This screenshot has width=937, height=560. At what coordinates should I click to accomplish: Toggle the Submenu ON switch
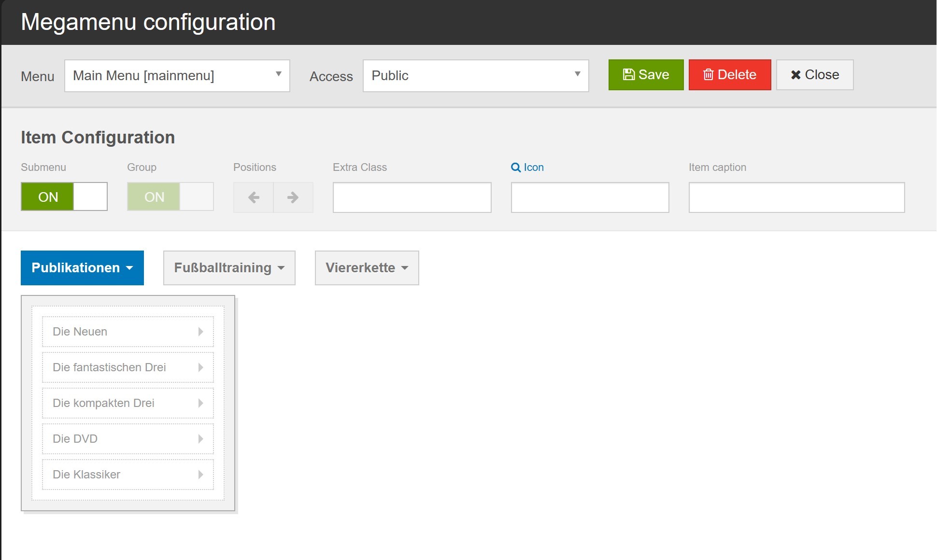click(x=64, y=196)
